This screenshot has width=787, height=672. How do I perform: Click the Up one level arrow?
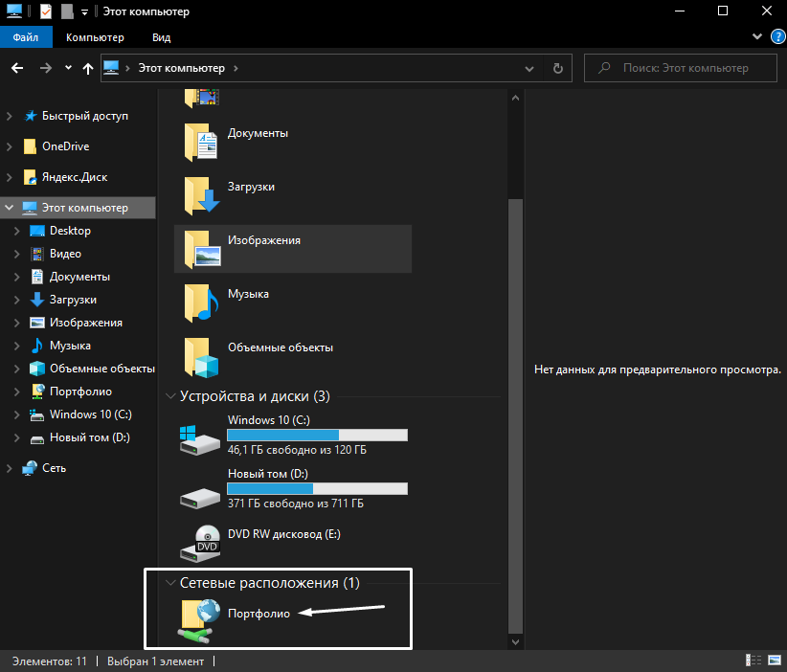click(x=88, y=68)
